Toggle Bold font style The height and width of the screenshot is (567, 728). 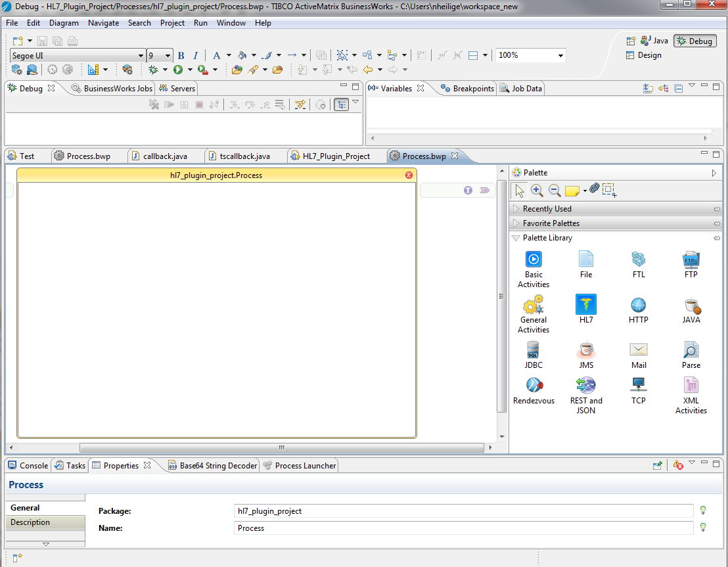pos(181,56)
